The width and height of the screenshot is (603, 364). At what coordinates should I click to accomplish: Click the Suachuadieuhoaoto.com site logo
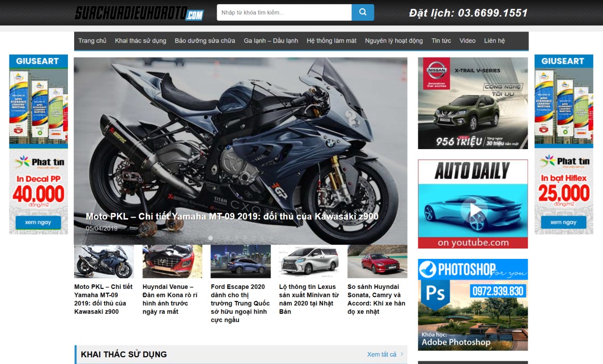[x=139, y=13]
